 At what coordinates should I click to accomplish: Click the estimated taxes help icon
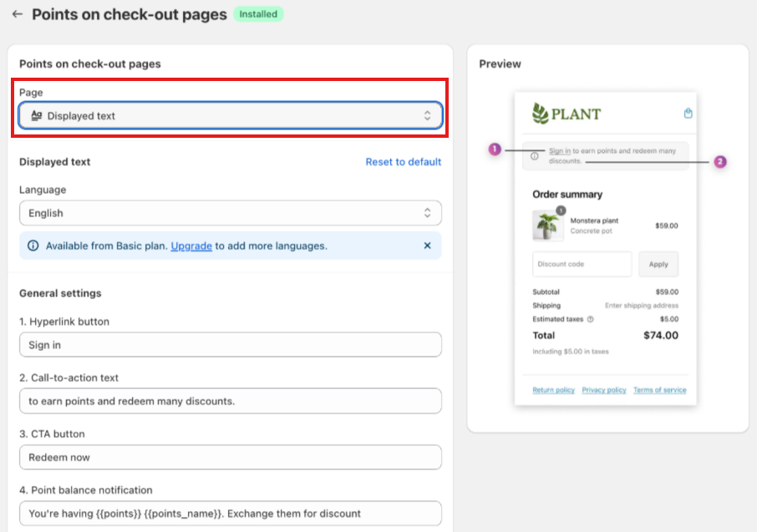pos(591,319)
